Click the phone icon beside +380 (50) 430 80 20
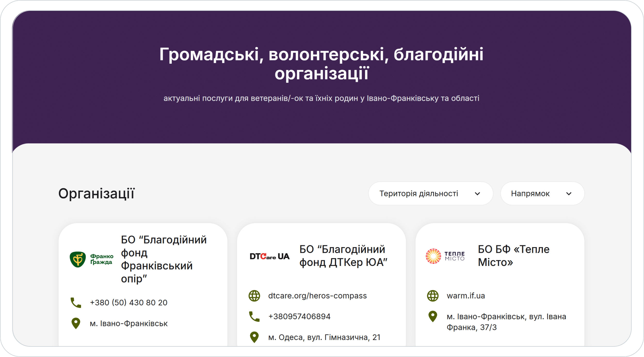This screenshot has width=644, height=357. point(76,303)
